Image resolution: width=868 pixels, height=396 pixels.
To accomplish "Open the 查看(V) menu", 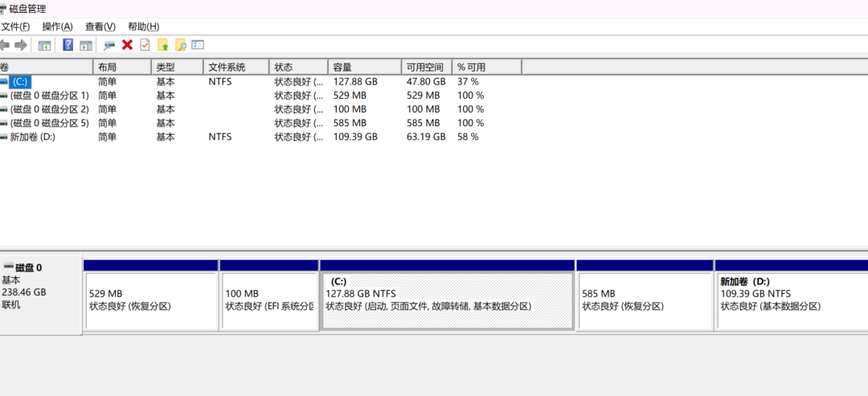I will [100, 27].
